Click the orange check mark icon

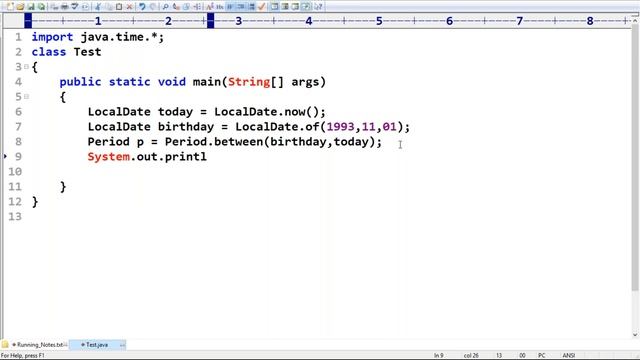click(x=262, y=7)
